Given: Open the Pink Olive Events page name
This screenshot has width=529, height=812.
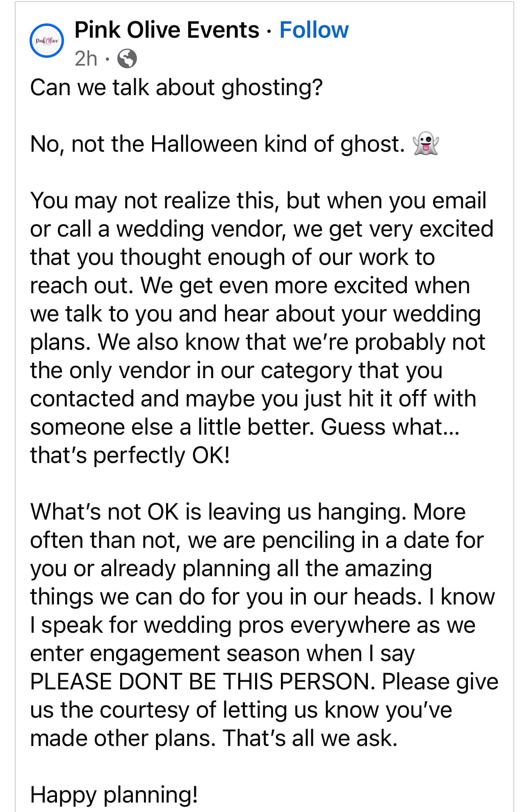Looking at the screenshot, I should (167, 30).
